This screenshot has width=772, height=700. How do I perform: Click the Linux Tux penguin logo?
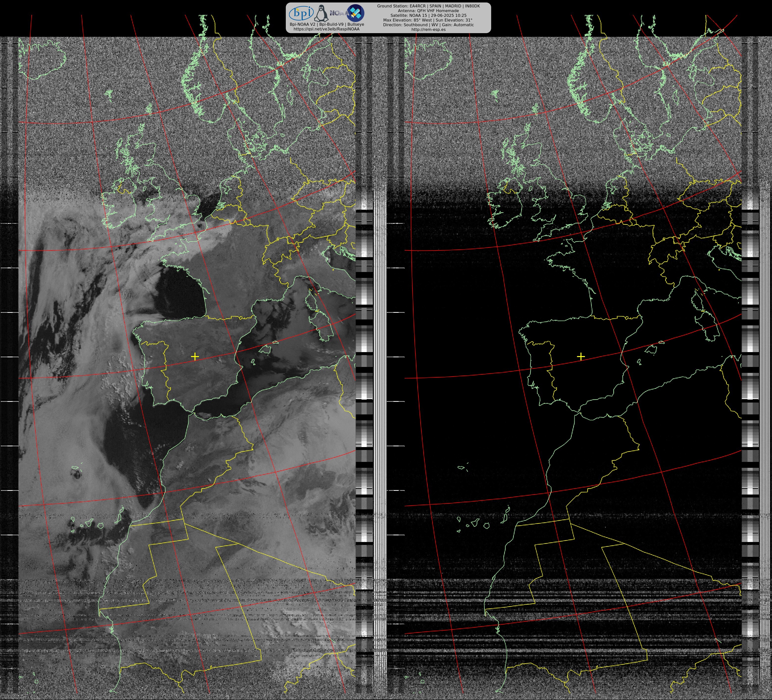[x=321, y=13]
